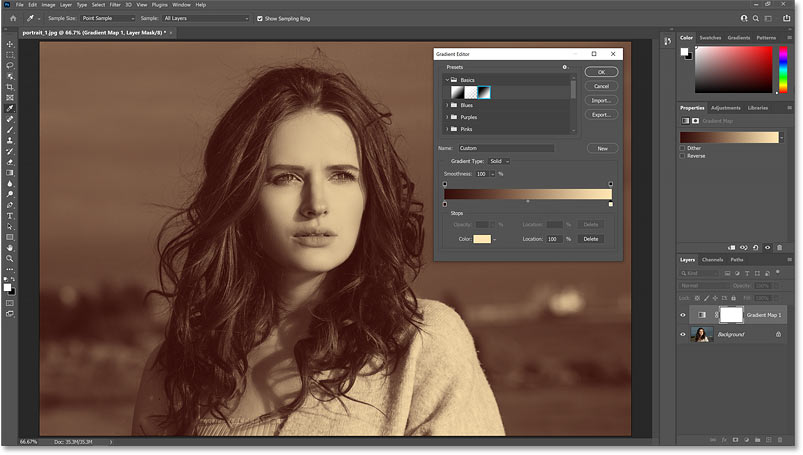The height and width of the screenshot is (455, 803).
Task: Select the Frame tool
Action: pyautogui.click(x=10, y=98)
